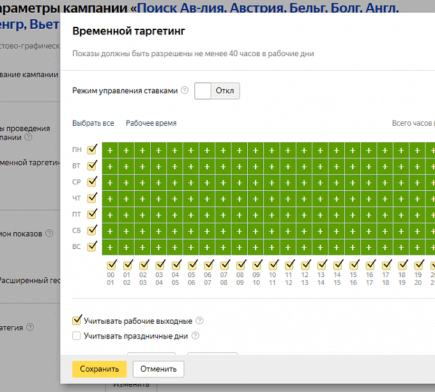Open campaign name link in background page header
Viewport: 435px width, 392px height.
tap(268, 7)
